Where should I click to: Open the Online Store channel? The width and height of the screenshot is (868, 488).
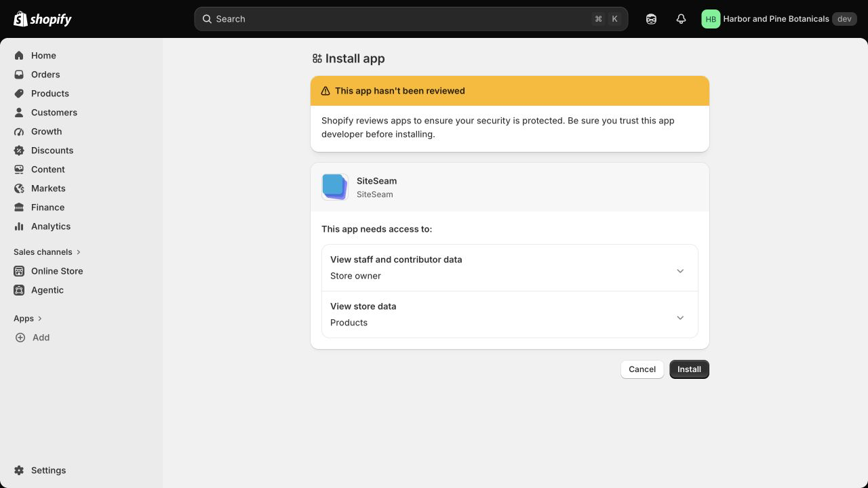[81, 271]
